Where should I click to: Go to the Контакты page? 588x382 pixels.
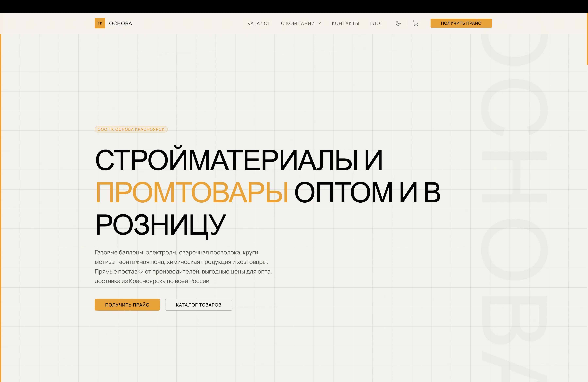(345, 23)
